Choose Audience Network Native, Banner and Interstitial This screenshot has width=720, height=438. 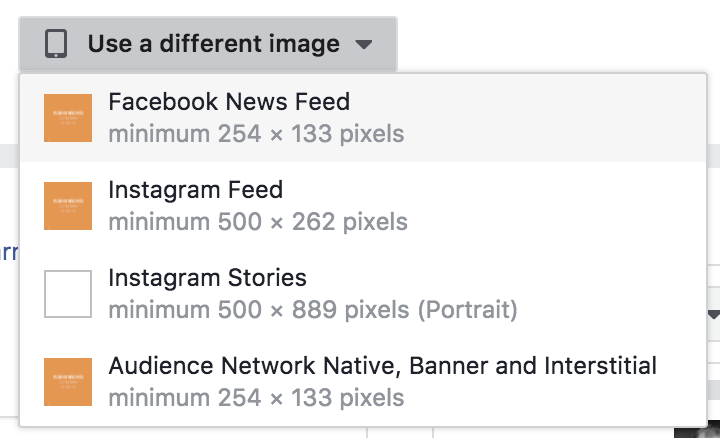click(363, 382)
